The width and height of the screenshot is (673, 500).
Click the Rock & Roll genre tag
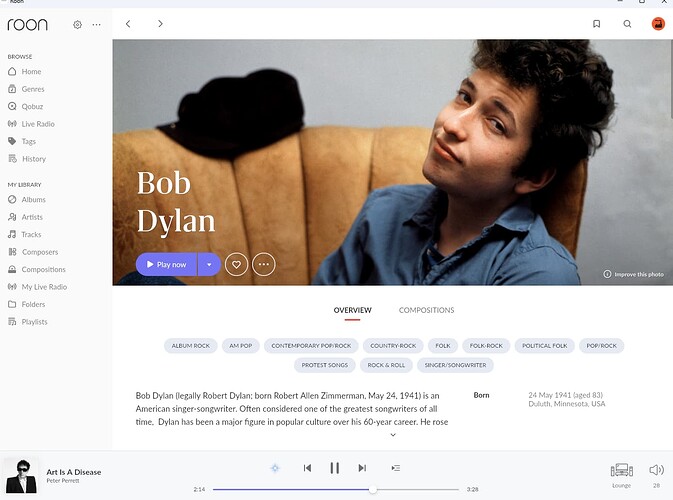(x=386, y=365)
